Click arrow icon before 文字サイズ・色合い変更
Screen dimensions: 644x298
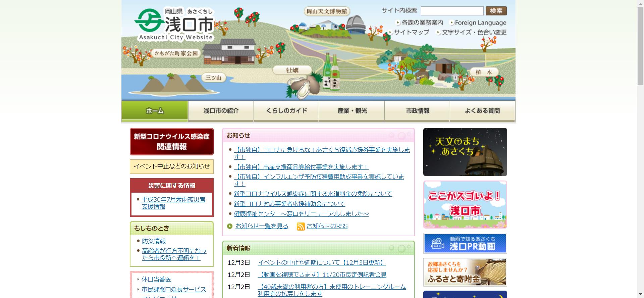coord(438,33)
